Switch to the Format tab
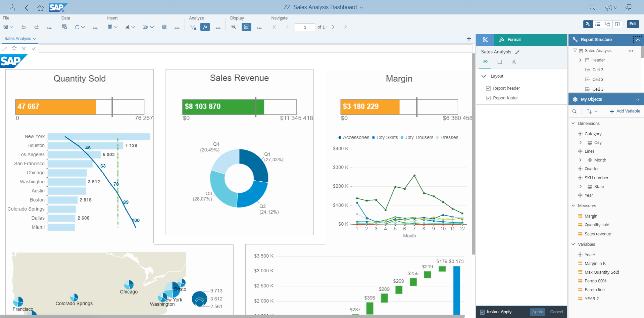The height and width of the screenshot is (318, 644). [513, 39]
